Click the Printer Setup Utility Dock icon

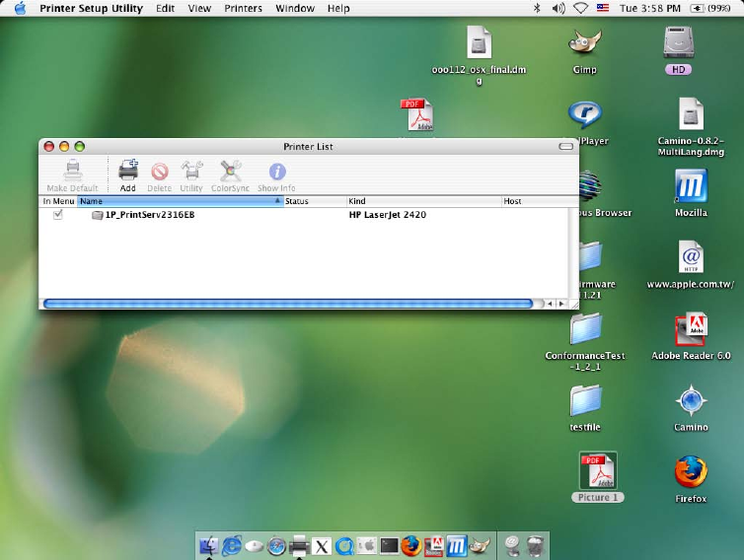tap(299, 546)
